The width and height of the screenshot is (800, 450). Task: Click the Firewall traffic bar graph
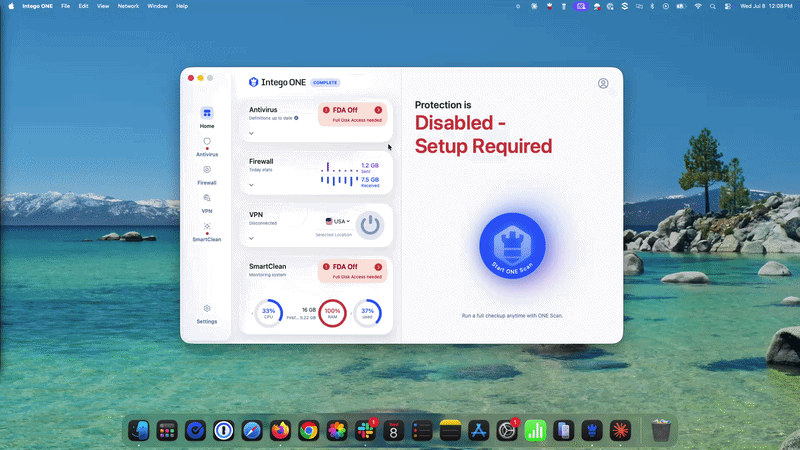tap(339, 174)
